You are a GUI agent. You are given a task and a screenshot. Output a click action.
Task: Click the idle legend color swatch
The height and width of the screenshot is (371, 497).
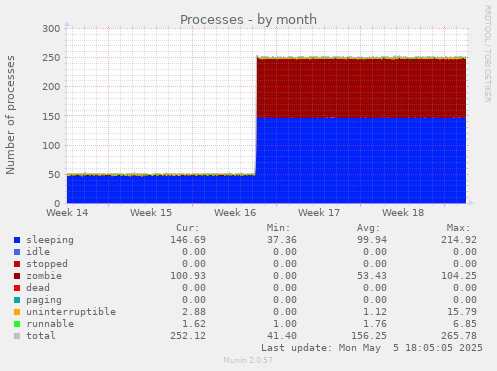click(x=17, y=252)
